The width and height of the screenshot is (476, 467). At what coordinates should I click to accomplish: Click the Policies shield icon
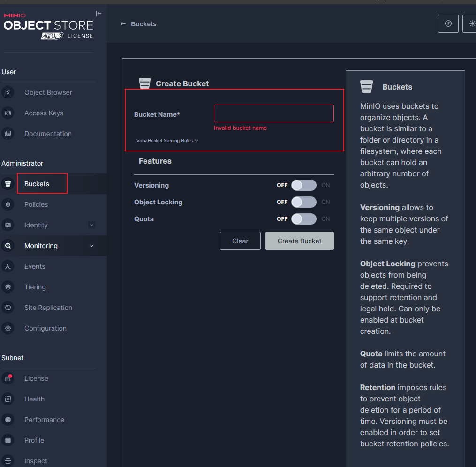click(8, 204)
